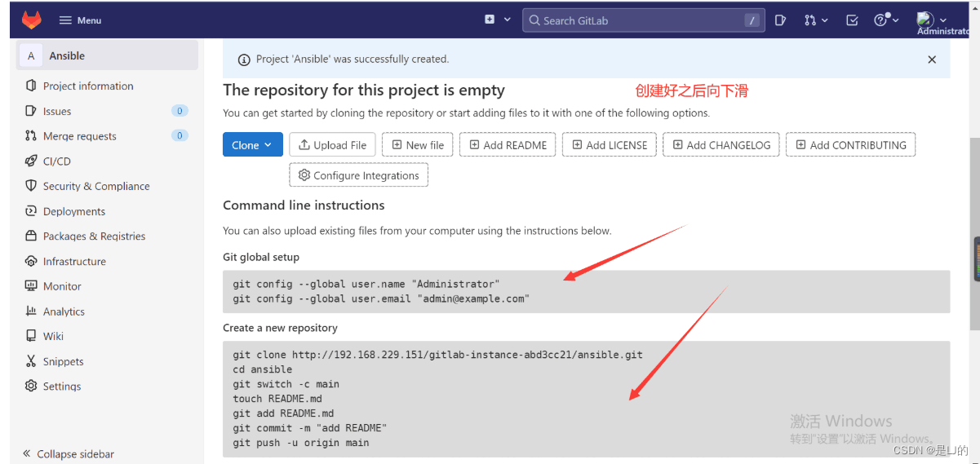Click the Project information icon

(x=31, y=86)
